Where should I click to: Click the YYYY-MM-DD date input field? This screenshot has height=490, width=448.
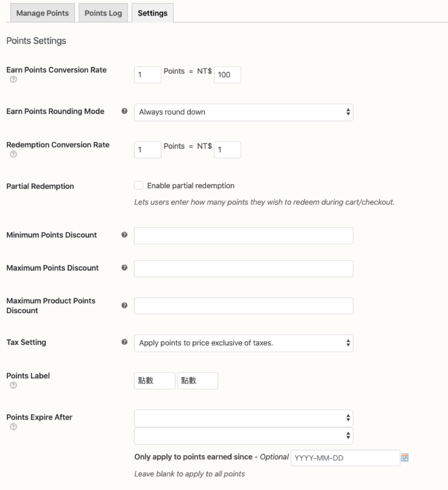[x=345, y=458]
